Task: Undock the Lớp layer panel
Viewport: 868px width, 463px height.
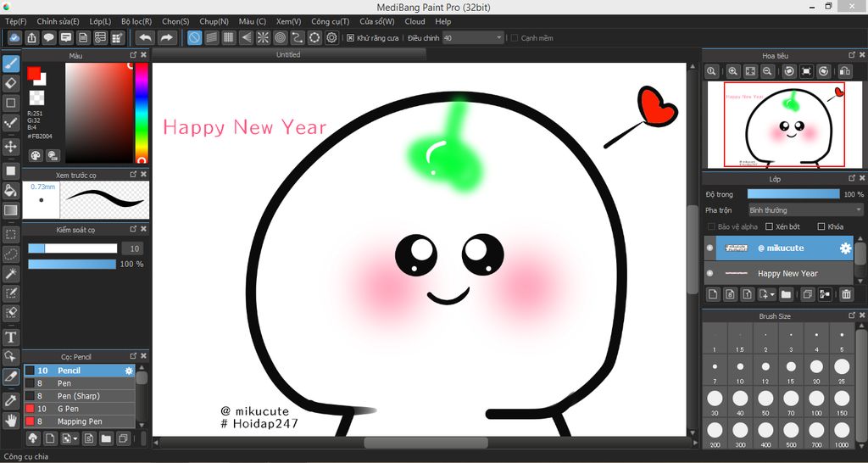Action: coord(852,178)
